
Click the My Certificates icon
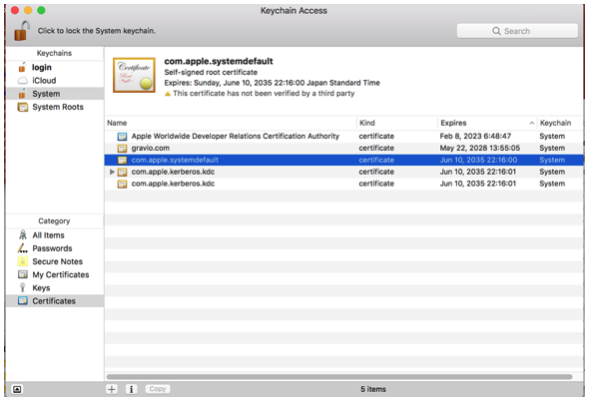click(23, 274)
